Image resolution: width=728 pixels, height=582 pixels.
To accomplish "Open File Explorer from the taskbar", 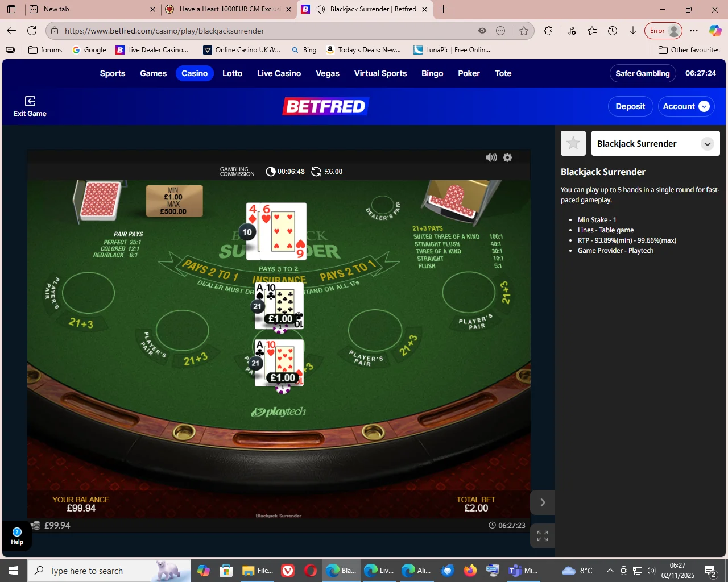I will pyautogui.click(x=257, y=571).
